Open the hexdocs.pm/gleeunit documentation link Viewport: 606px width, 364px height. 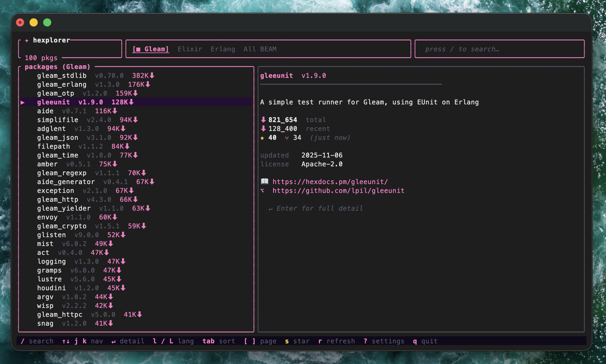(x=330, y=182)
